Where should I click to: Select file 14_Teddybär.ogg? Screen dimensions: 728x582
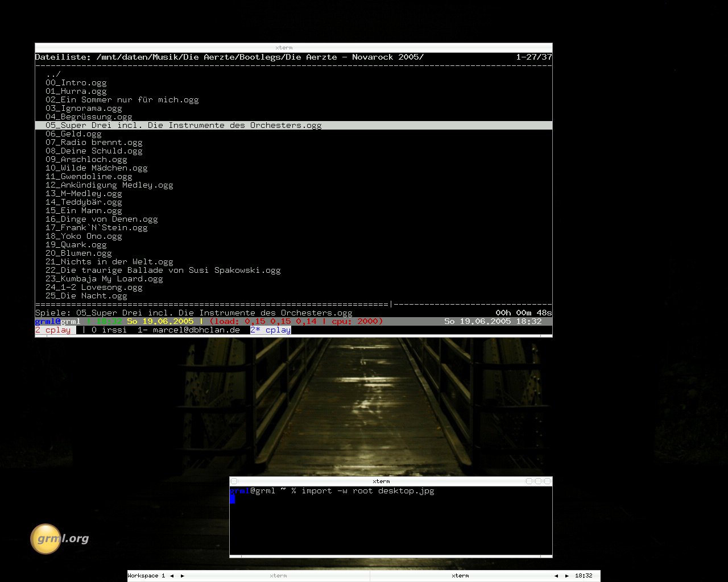click(84, 202)
